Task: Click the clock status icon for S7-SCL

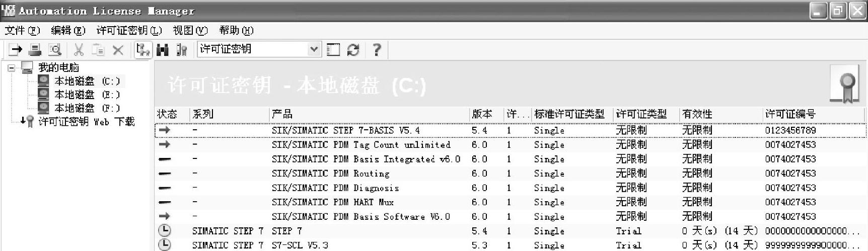Action: click(164, 245)
